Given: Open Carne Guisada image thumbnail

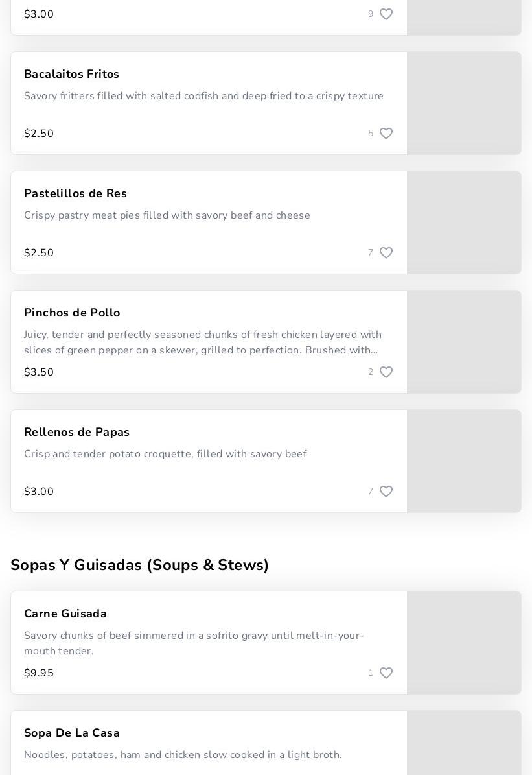Looking at the screenshot, I should pos(464,643).
